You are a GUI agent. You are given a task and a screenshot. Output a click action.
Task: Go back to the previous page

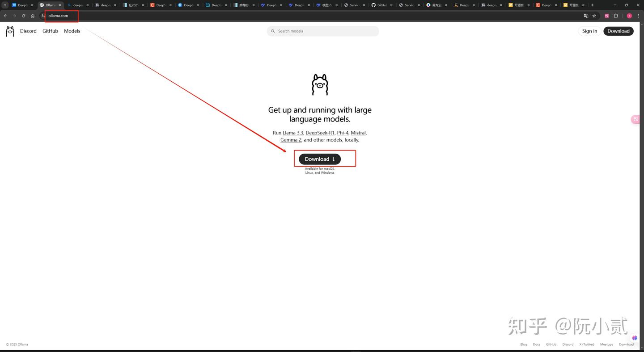[5, 16]
